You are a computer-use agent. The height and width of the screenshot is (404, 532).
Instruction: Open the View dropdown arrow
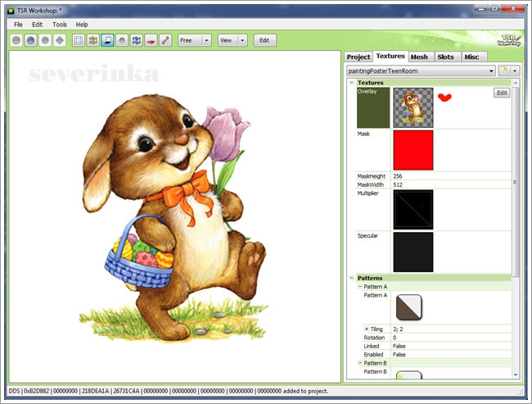(242, 40)
